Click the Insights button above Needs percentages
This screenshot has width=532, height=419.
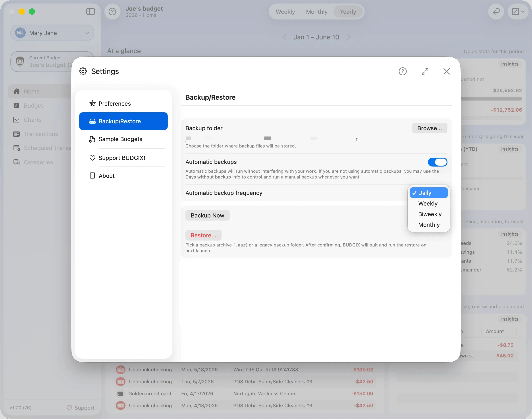click(510, 234)
